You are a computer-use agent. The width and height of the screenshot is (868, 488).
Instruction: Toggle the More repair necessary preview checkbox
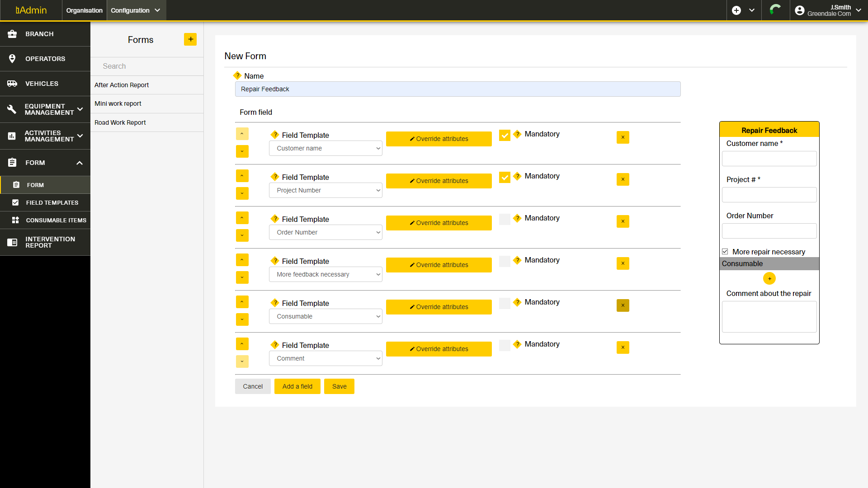pyautogui.click(x=725, y=252)
